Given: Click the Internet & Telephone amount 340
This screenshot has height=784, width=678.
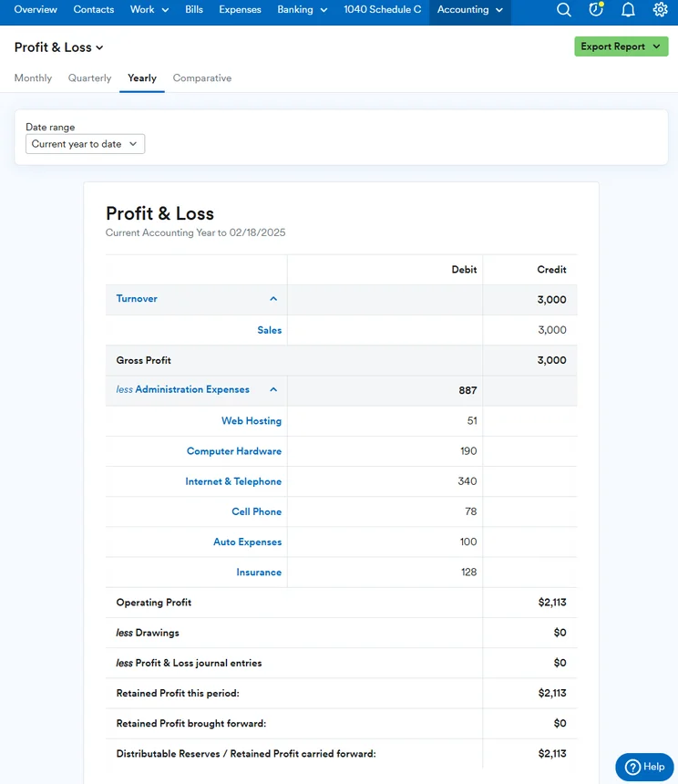Looking at the screenshot, I should [467, 481].
